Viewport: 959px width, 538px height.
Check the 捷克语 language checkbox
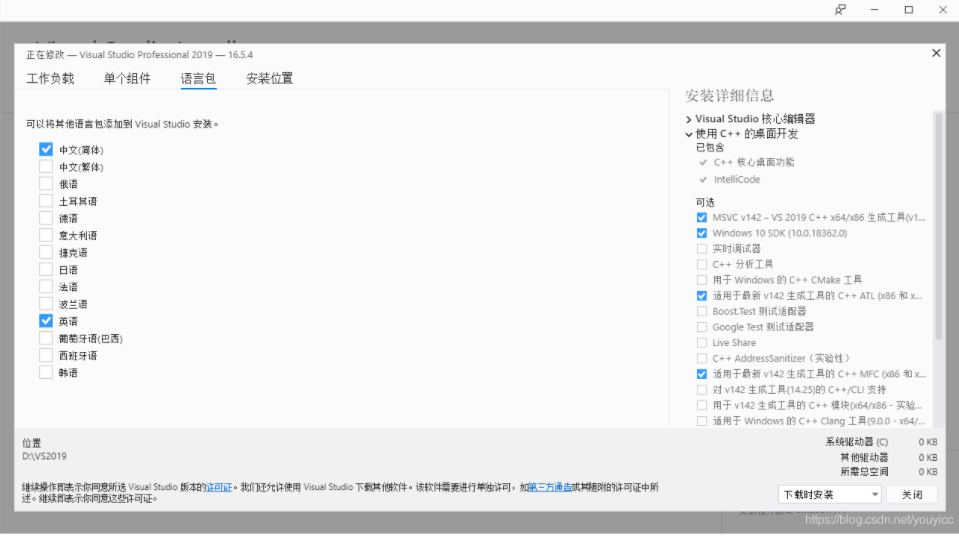point(46,252)
